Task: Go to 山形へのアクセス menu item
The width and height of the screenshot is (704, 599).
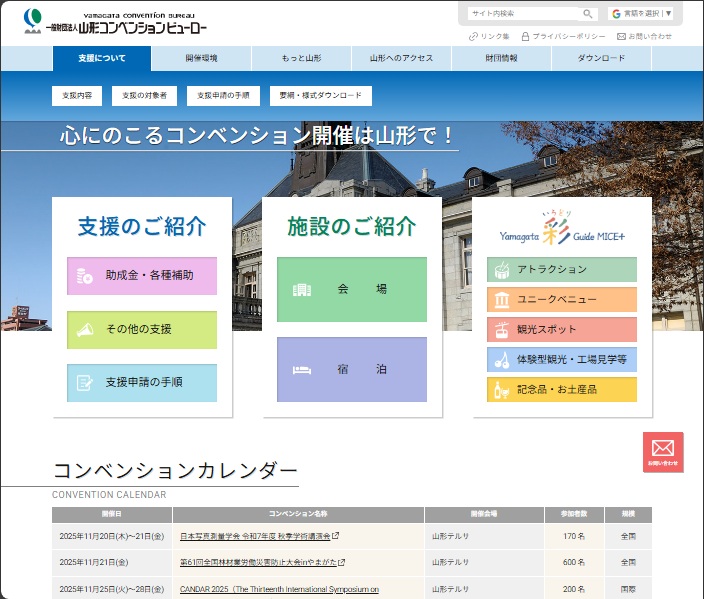Action: (401, 58)
